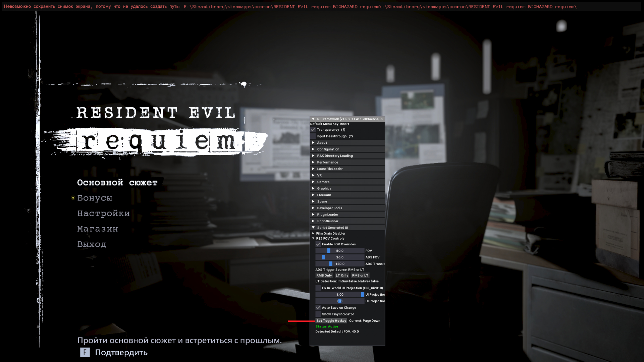Viewport: 644px width, 362px height.
Task: Click the Transparency help (?) marker
Action: (343, 130)
